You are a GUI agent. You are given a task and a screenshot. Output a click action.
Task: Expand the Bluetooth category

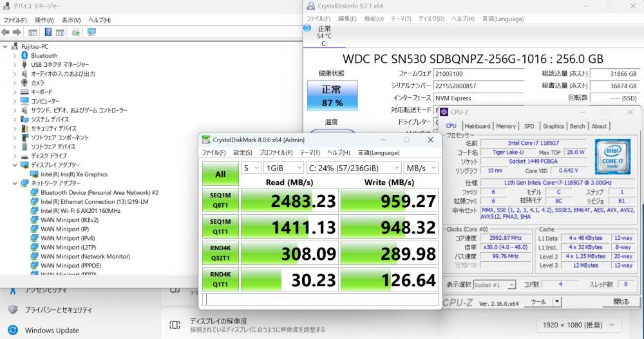point(15,55)
